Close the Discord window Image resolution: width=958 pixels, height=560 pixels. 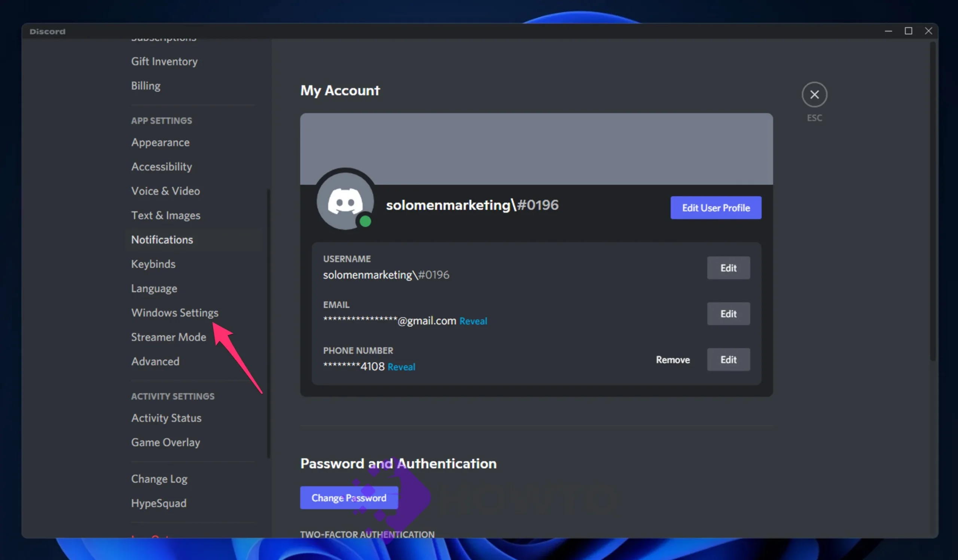pyautogui.click(x=928, y=31)
